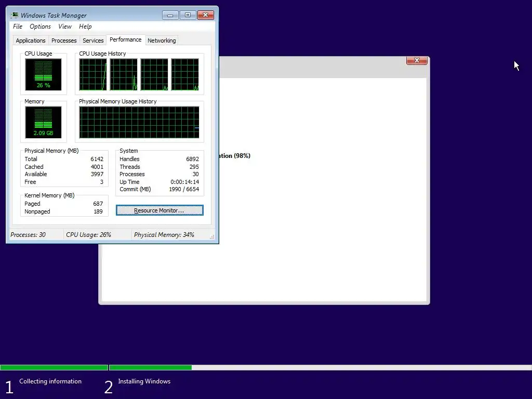532x399 pixels.
Task: Click the Total physical memory value 6142
Action: (x=97, y=159)
